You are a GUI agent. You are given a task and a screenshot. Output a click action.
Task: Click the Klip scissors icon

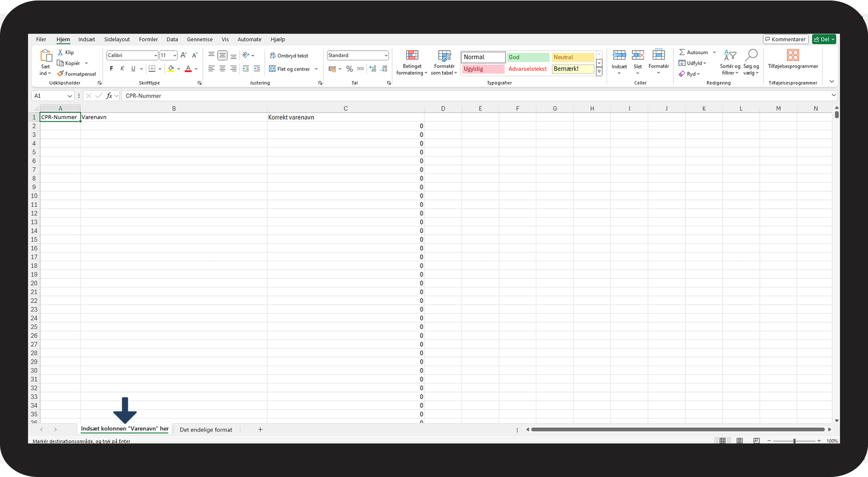tap(60, 53)
